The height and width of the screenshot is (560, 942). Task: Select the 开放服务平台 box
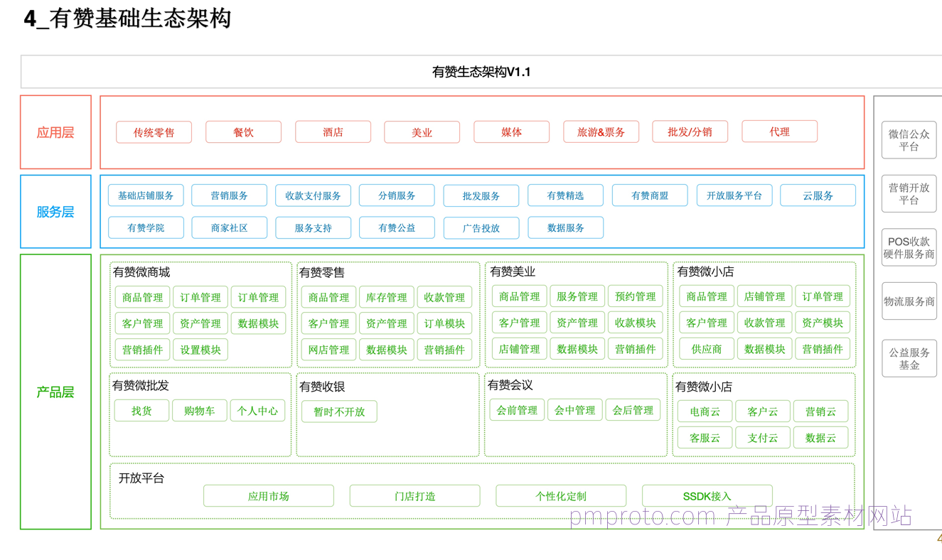[x=734, y=195]
